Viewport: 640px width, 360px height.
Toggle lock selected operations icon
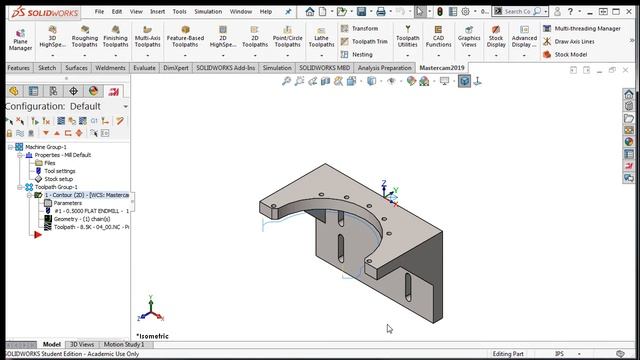(x=9, y=133)
